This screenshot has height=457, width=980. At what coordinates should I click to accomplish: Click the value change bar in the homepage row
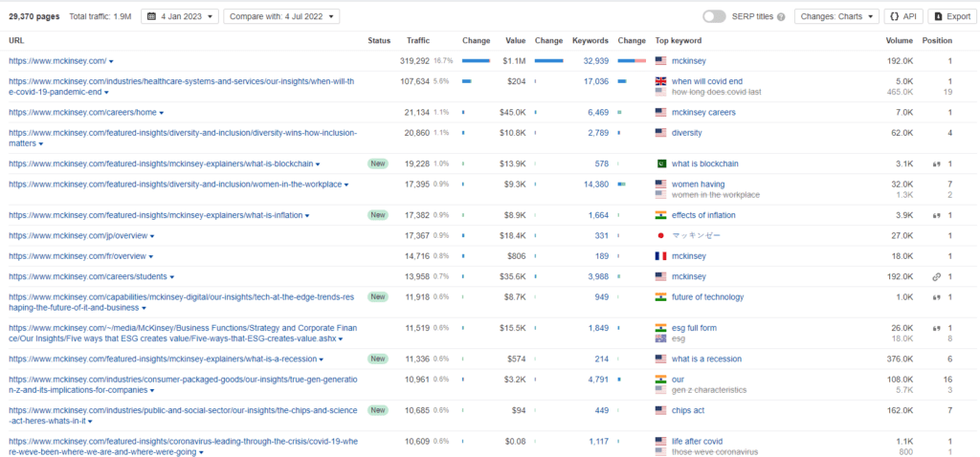coord(549,61)
